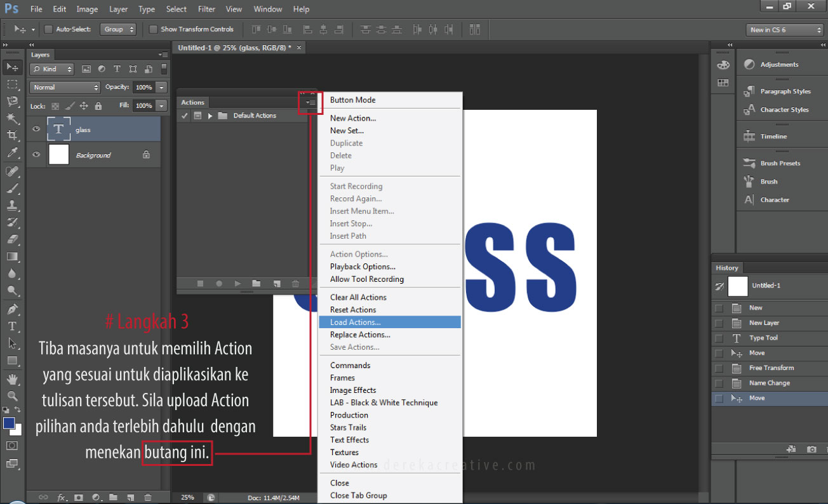Enable Show Transform Controls checkbox
This screenshot has width=828, height=504.
(x=153, y=29)
